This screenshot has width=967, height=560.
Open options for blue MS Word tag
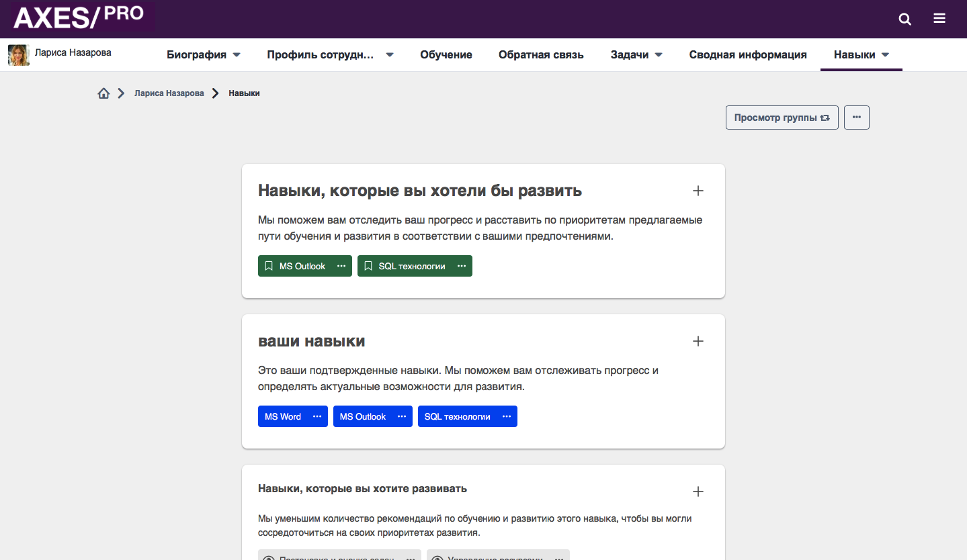point(317,416)
